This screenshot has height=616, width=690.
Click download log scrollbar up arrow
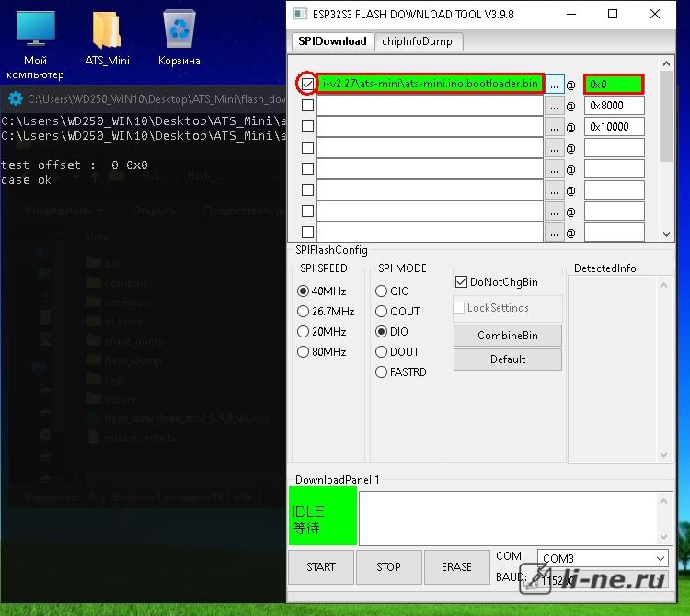(x=663, y=501)
